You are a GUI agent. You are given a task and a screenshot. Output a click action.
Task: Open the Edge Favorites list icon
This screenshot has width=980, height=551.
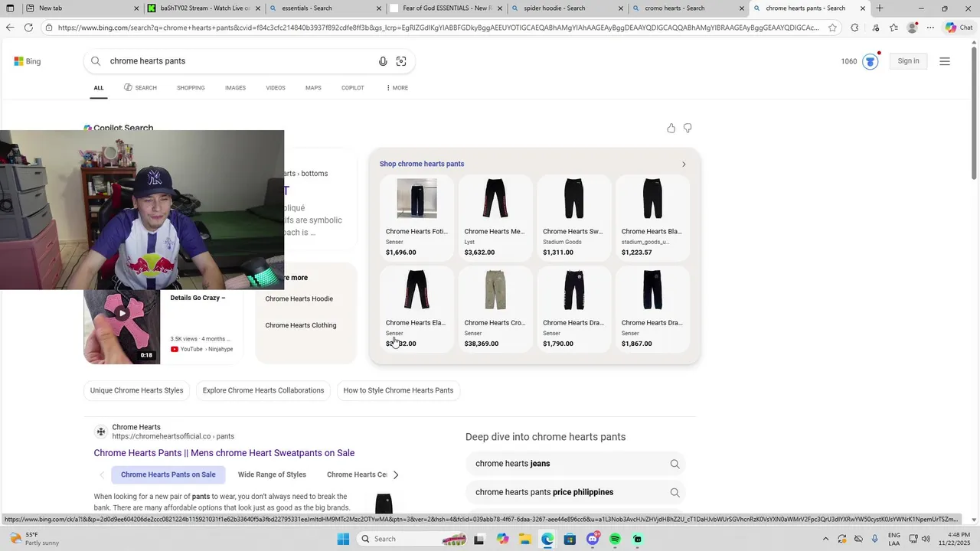(x=893, y=28)
